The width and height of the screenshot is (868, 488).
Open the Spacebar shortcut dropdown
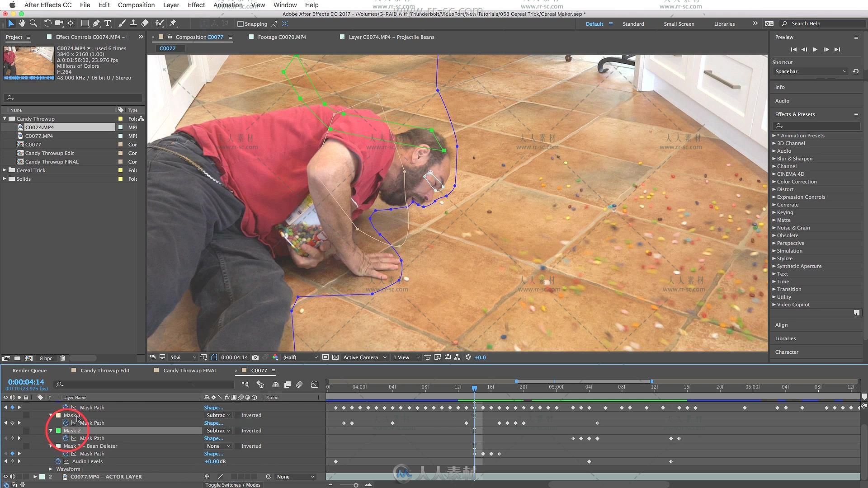point(810,71)
